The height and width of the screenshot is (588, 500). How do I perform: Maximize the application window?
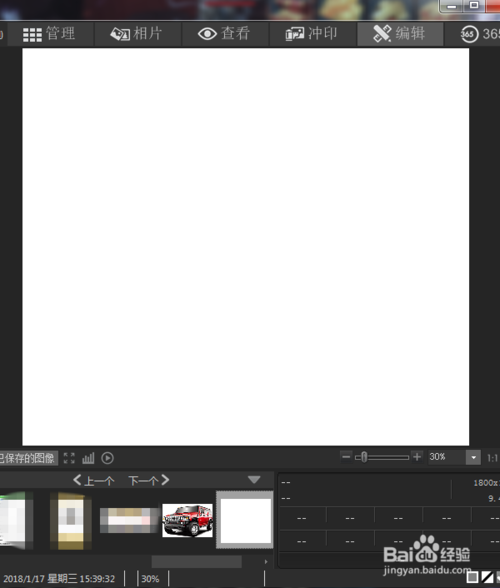(x=474, y=5)
